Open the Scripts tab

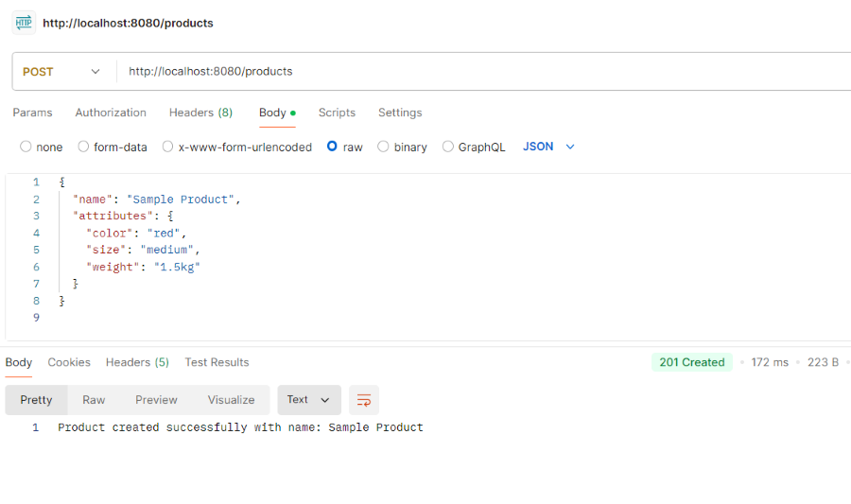337,113
